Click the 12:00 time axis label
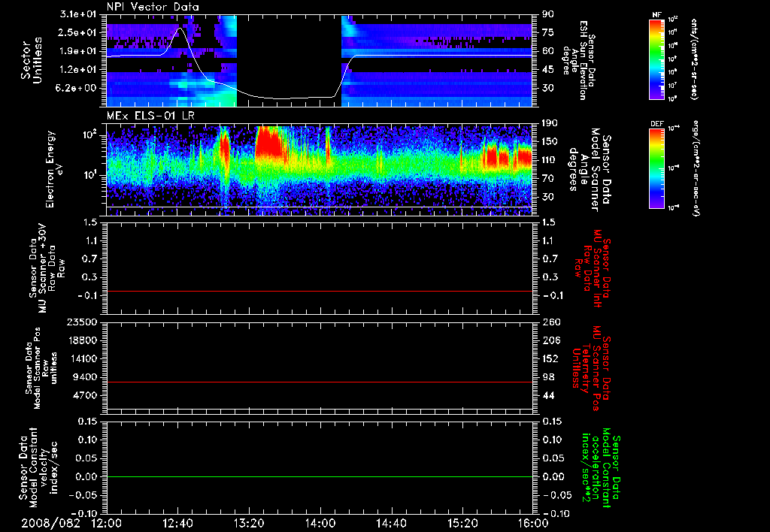Screen dimensions: 770x532 (x=107, y=523)
